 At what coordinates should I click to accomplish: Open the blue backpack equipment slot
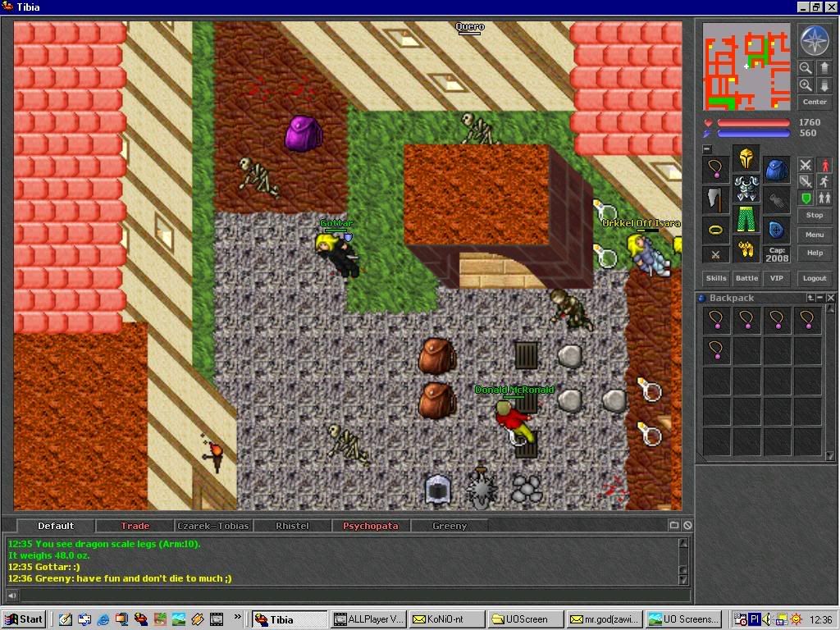click(776, 169)
